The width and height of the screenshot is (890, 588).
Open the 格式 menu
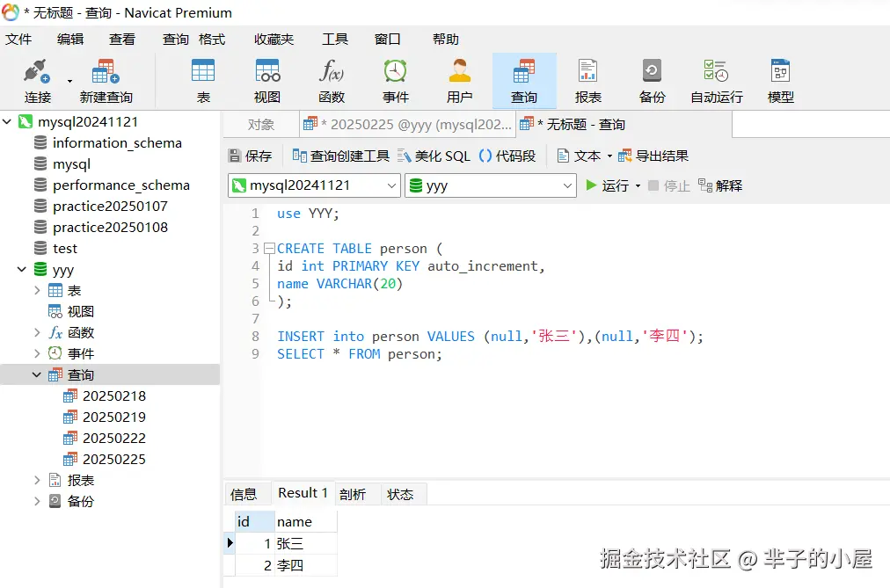pyautogui.click(x=212, y=40)
